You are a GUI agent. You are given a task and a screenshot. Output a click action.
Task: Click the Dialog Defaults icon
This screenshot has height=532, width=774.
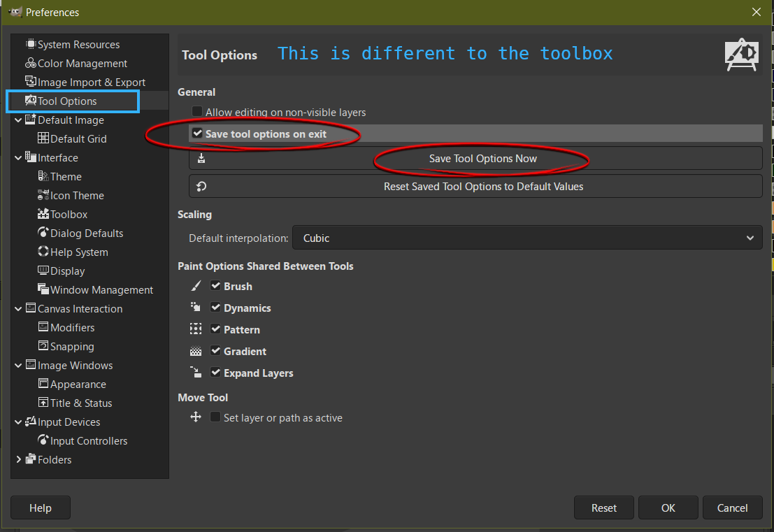(43, 232)
